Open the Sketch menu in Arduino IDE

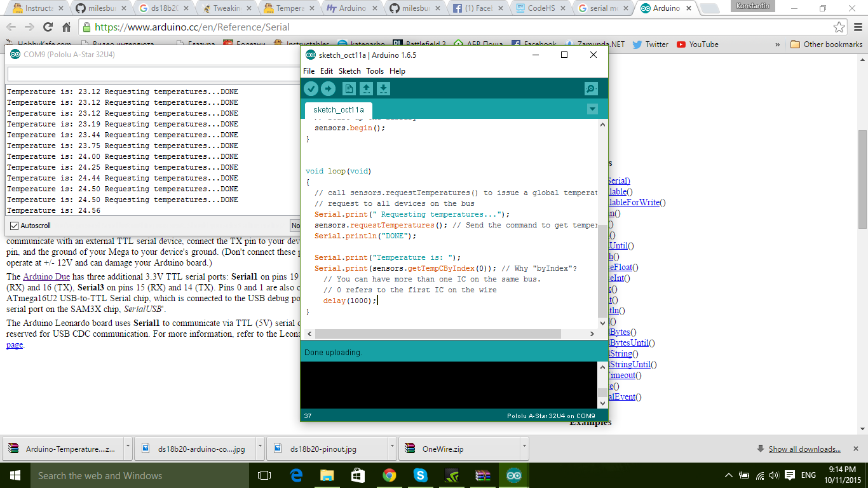pyautogui.click(x=349, y=71)
